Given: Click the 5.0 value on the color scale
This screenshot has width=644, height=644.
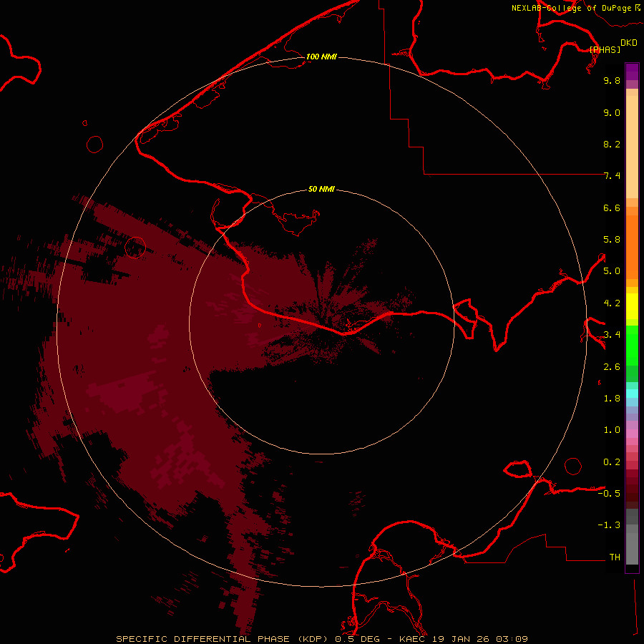Looking at the screenshot, I should 612,271.
